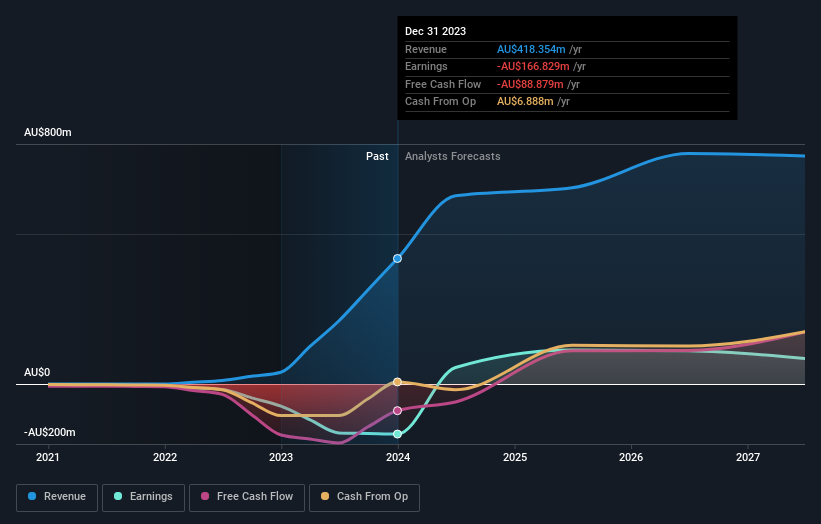Click the orange Cash From Op legend dot

[x=325, y=496]
